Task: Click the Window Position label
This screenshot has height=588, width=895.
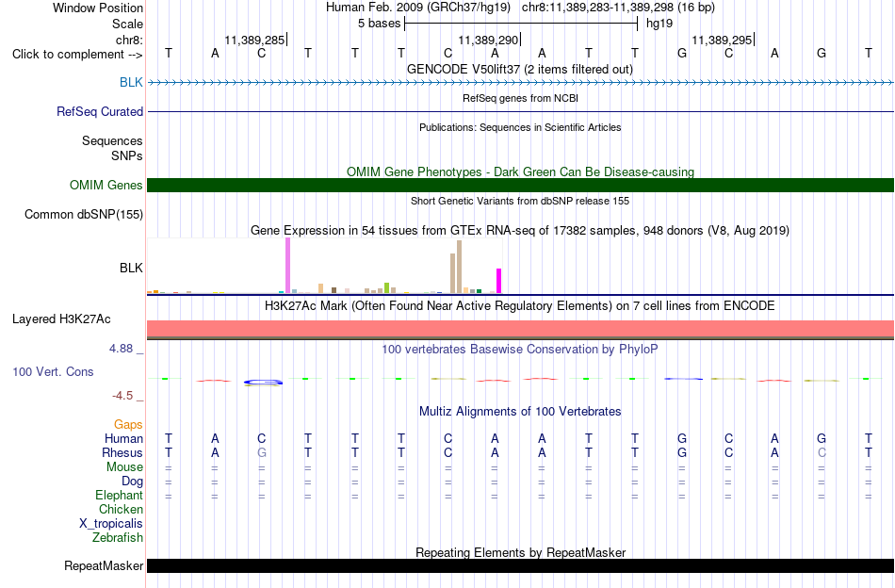Action: coord(98,8)
